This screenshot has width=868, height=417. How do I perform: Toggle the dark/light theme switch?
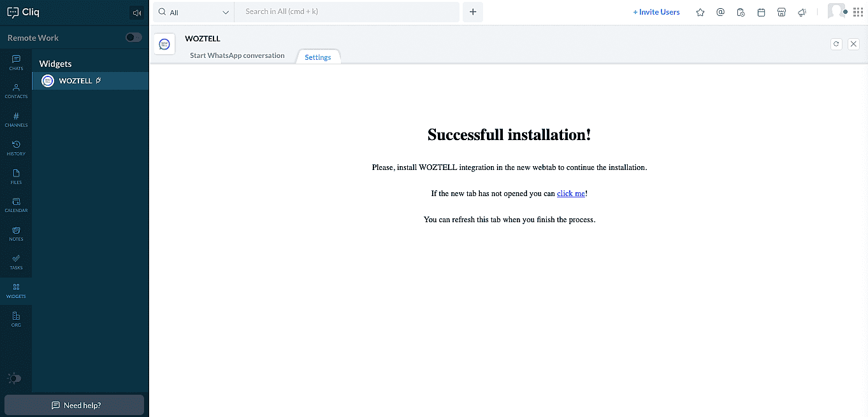tap(14, 378)
